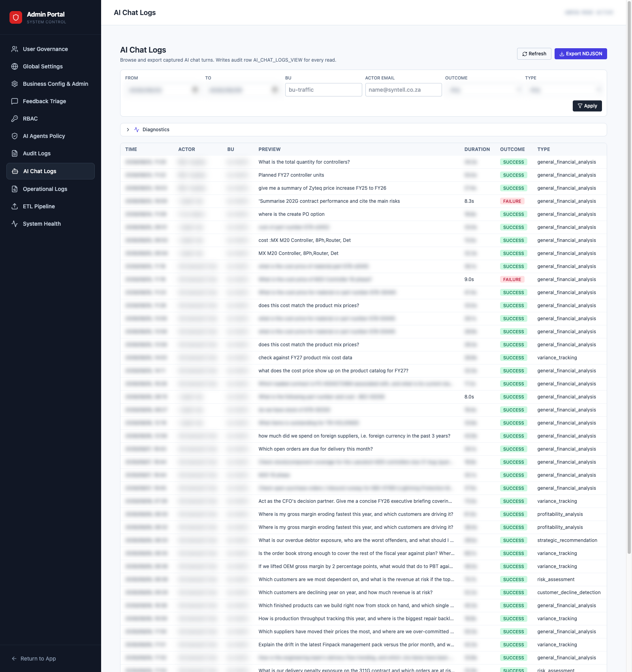
Task: Open RBAC navigation link
Action: coord(51,119)
